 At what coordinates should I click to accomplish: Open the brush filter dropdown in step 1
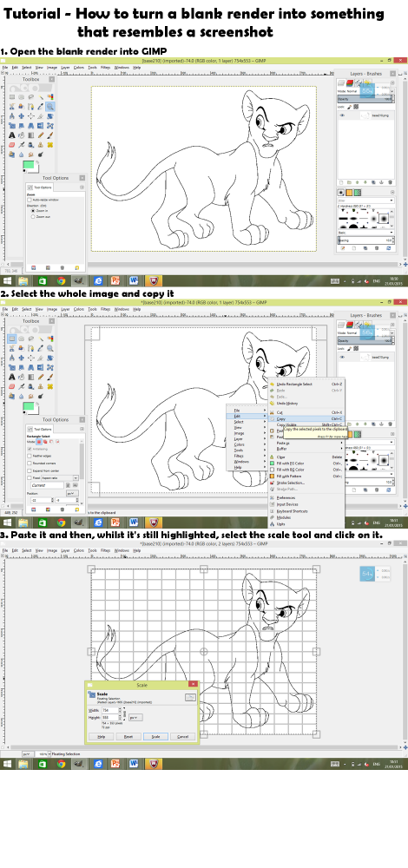[366, 201]
